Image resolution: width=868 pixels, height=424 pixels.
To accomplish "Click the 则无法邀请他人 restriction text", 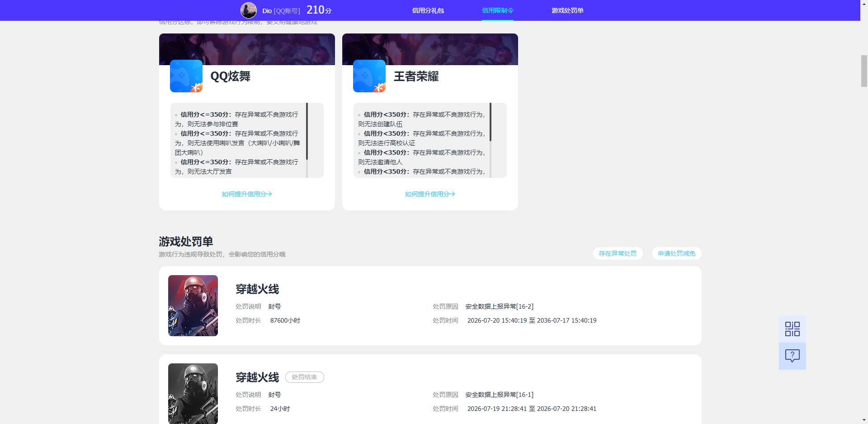I will point(380,162).
